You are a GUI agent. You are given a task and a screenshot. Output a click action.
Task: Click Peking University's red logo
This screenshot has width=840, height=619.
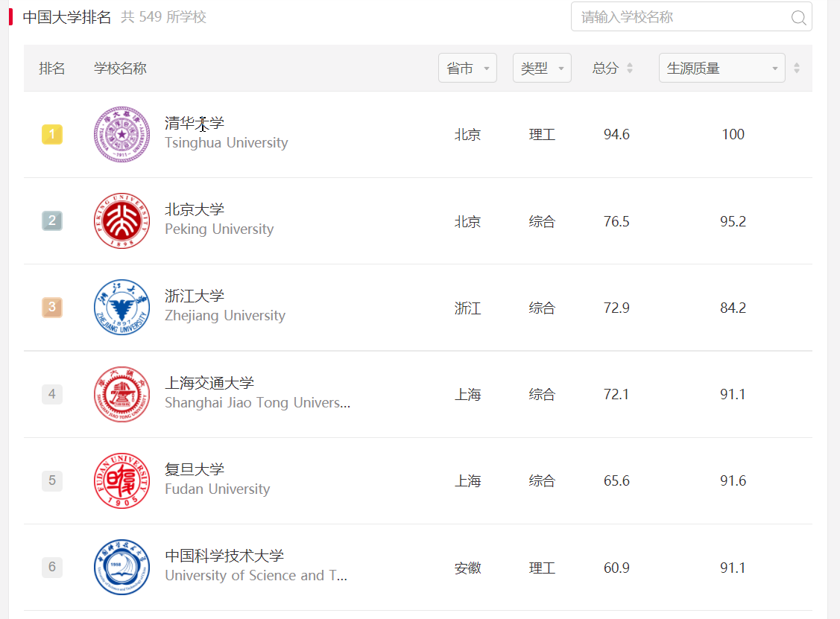coord(121,221)
